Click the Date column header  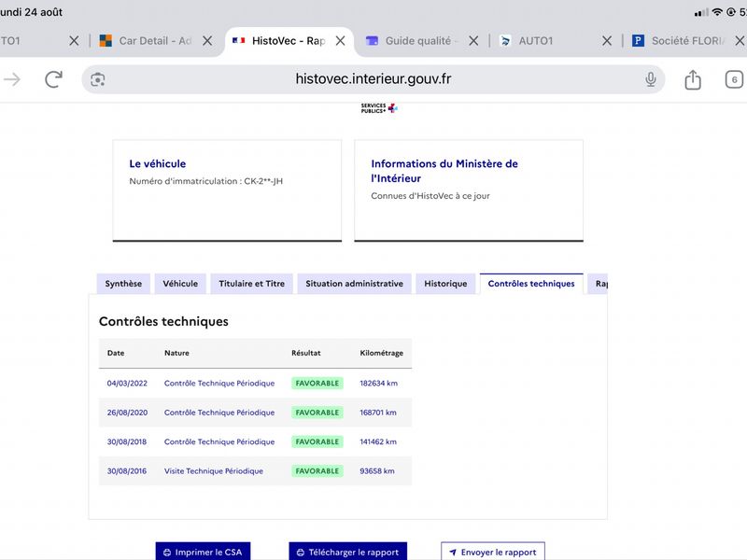point(116,353)
